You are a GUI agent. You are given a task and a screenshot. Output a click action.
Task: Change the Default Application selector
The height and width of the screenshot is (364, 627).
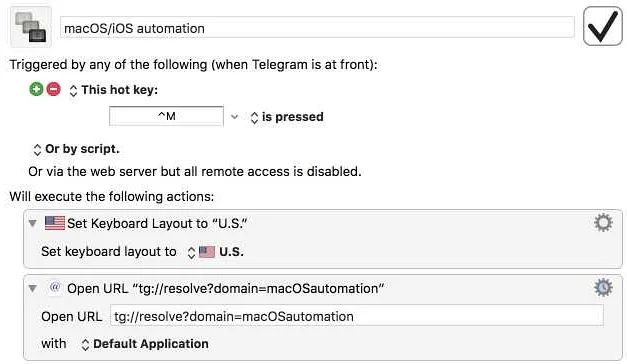145,344
